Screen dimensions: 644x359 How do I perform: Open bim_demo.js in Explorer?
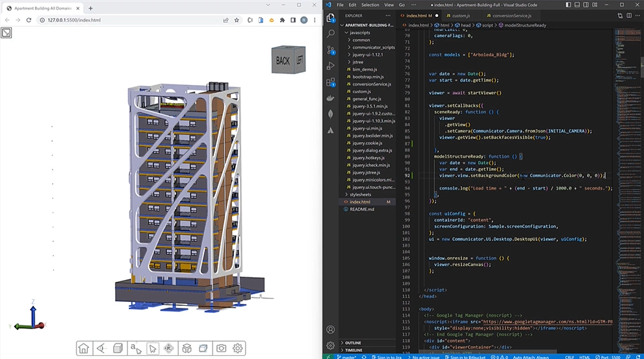365,69
